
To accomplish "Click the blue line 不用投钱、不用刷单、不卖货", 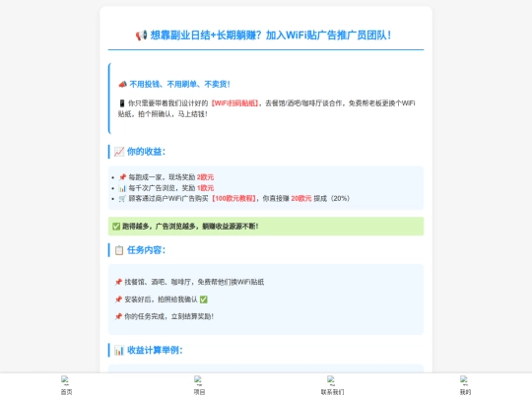I will coord(180,84).
